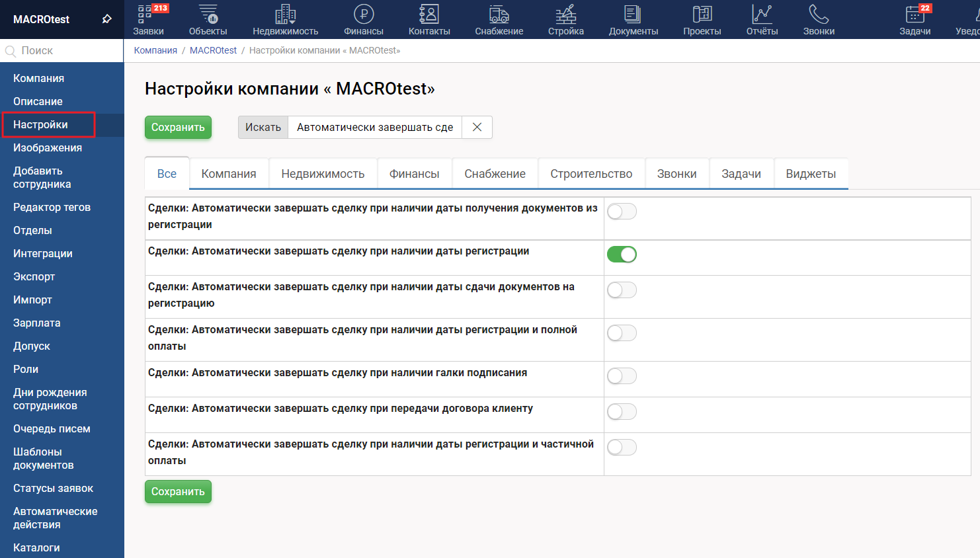This screenshot has width=980, height=558.
Task: Switch to the Компания settings tab
Action: coord(229,174)
